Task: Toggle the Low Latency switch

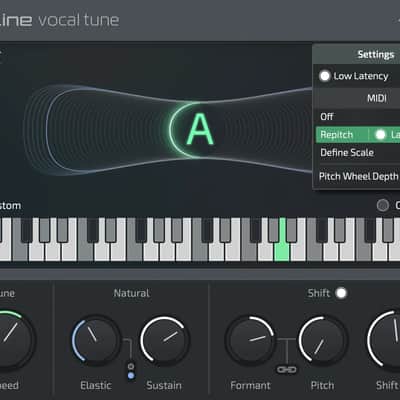Action: tap(325, 76)
